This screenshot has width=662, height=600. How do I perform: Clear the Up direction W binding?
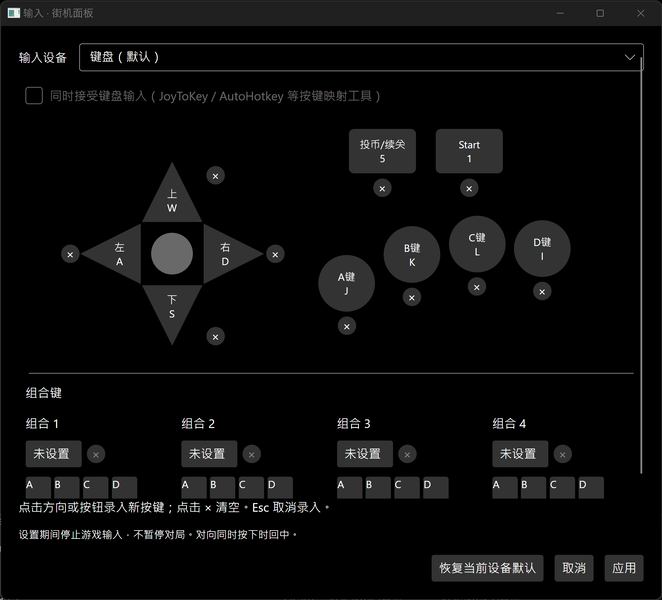click(215, 176)
